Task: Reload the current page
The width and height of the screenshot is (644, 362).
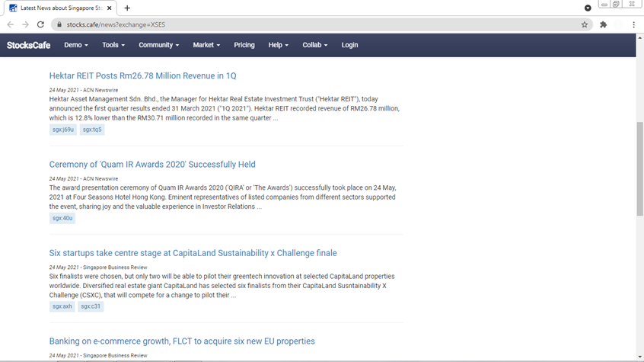Action: [40, 24]
